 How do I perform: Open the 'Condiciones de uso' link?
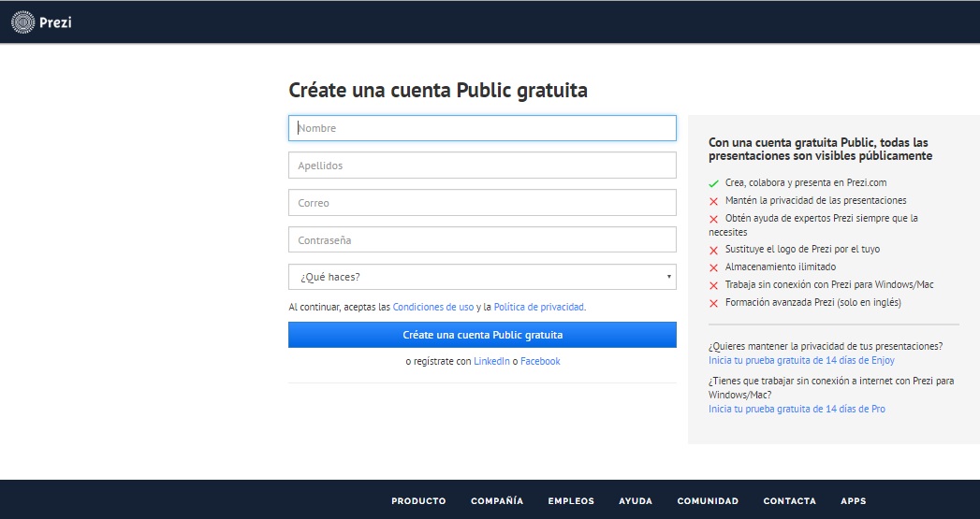pyautogui.click(x=433, y=307)
